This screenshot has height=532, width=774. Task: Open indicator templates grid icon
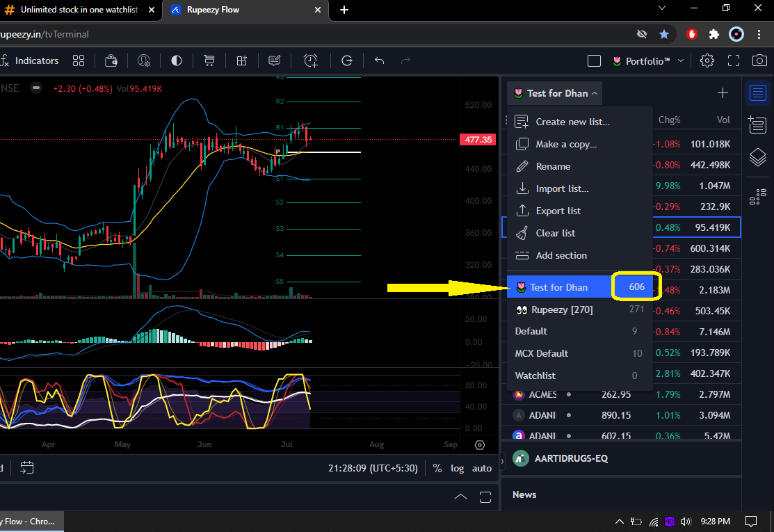[79, 61]
